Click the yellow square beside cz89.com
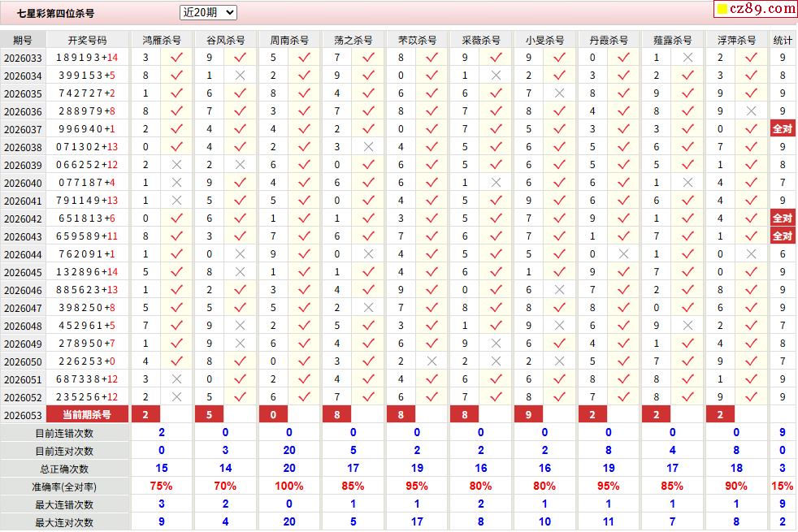This screenshot has height=532, width=798. coord(722,9)
